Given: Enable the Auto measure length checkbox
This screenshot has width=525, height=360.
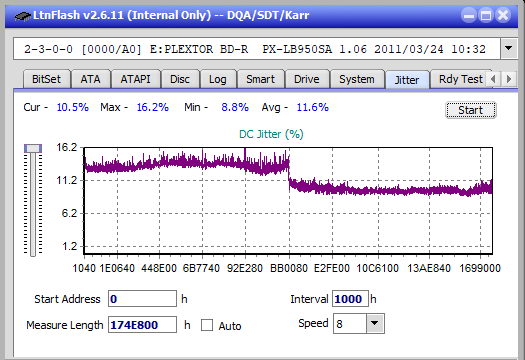Looking at the screenshot, I should click(x=207, y=325).
